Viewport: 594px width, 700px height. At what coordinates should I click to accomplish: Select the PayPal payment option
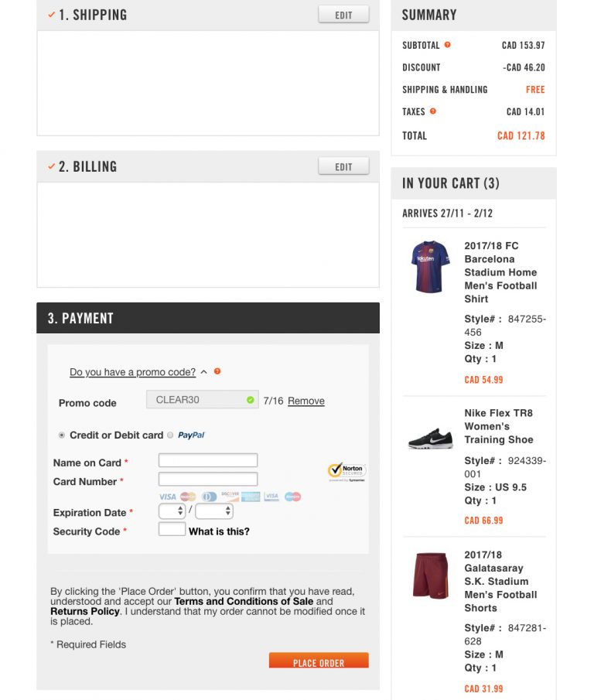170,435
